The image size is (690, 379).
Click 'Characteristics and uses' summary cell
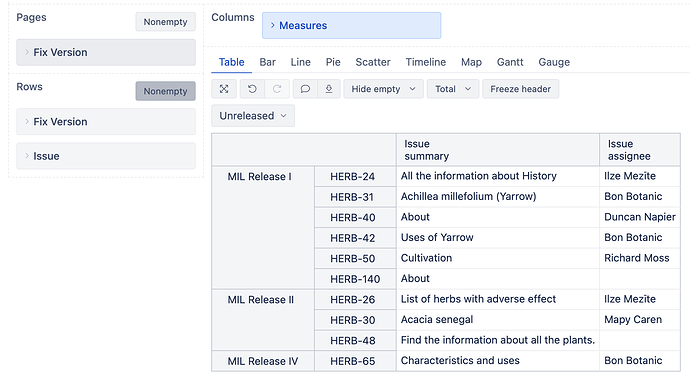click(498, 361)
